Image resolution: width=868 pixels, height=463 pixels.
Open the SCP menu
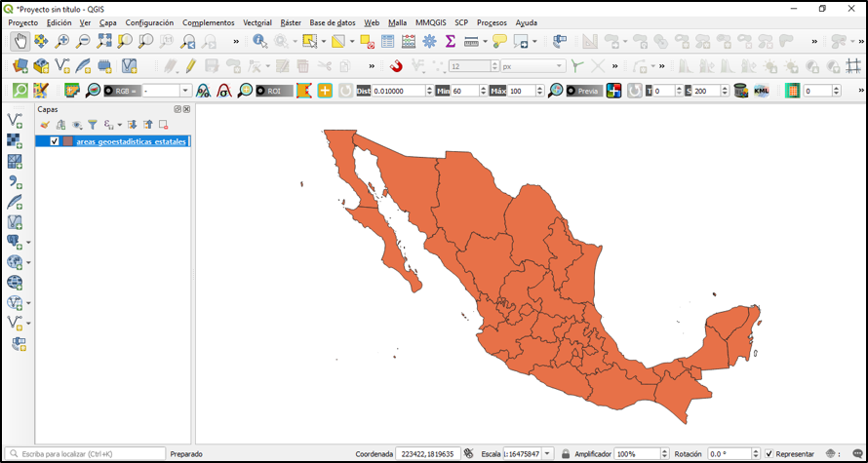[461, 22]
